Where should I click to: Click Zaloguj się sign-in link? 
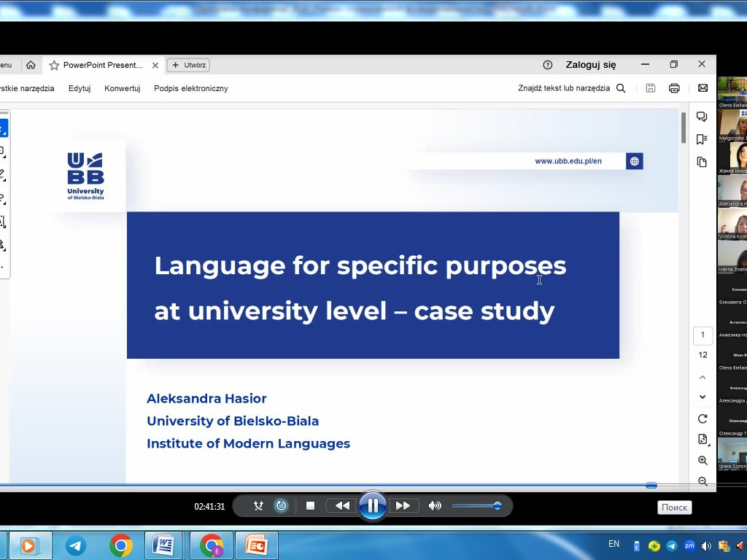(x=591, y=65)
